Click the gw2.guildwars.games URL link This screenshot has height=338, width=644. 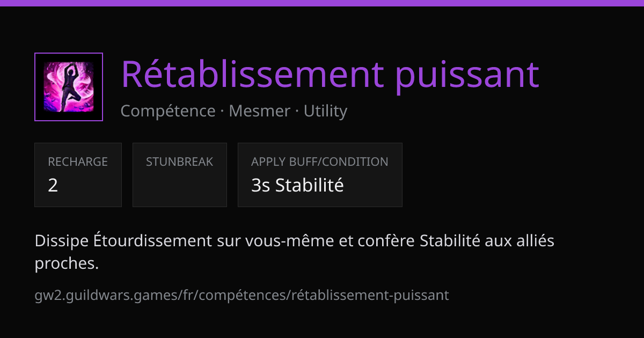[x=242, y=295]
